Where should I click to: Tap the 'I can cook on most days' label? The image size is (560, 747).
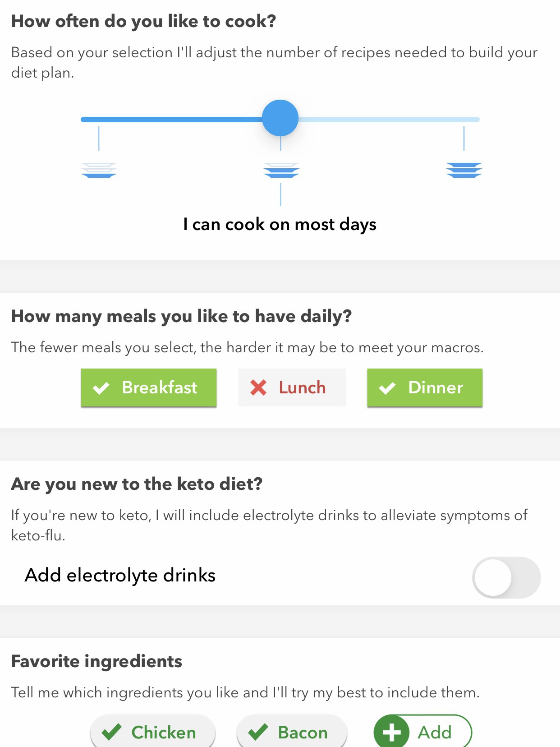[x=280, y=225]
